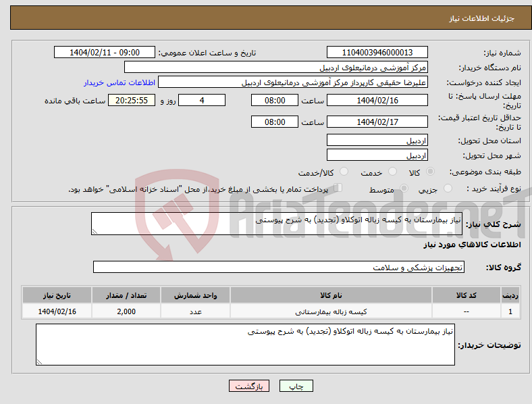Click the توضیحات خریدار text area

click(245, 345)
